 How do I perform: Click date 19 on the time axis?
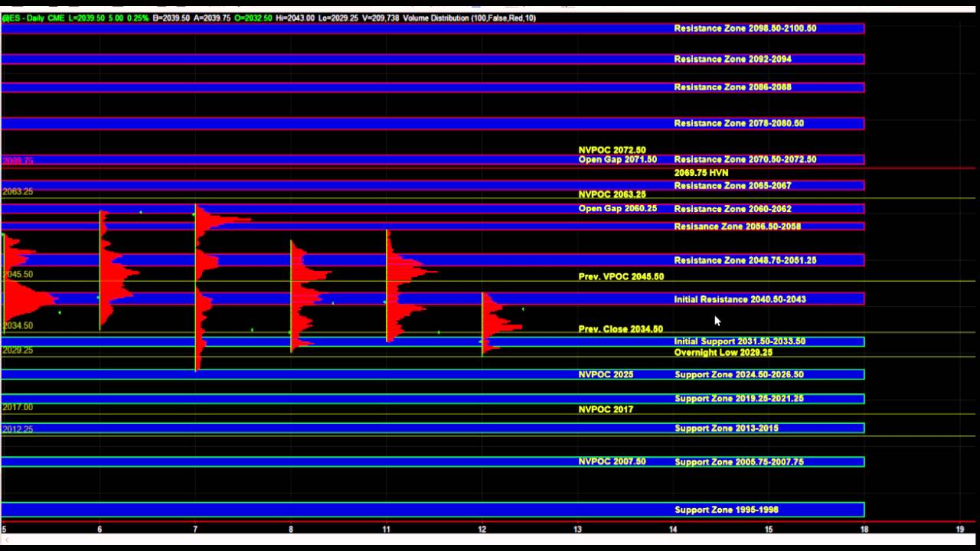960,530
